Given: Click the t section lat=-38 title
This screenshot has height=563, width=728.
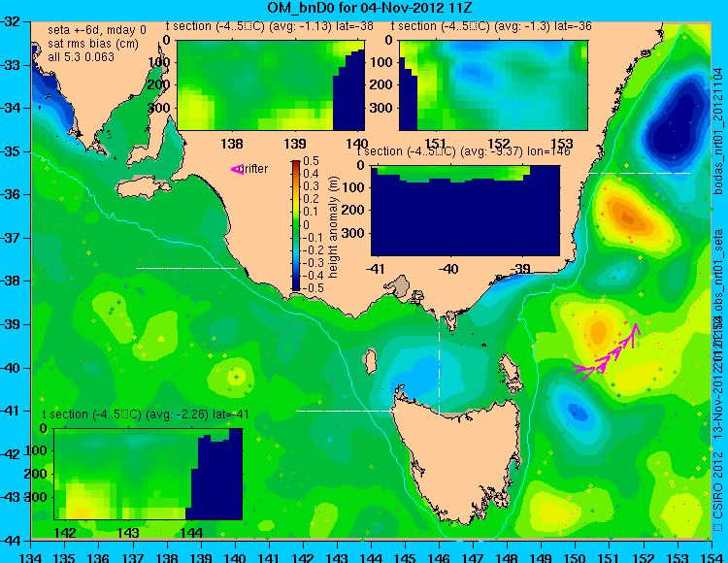Looking at the screenshot, I should [269, 26].
